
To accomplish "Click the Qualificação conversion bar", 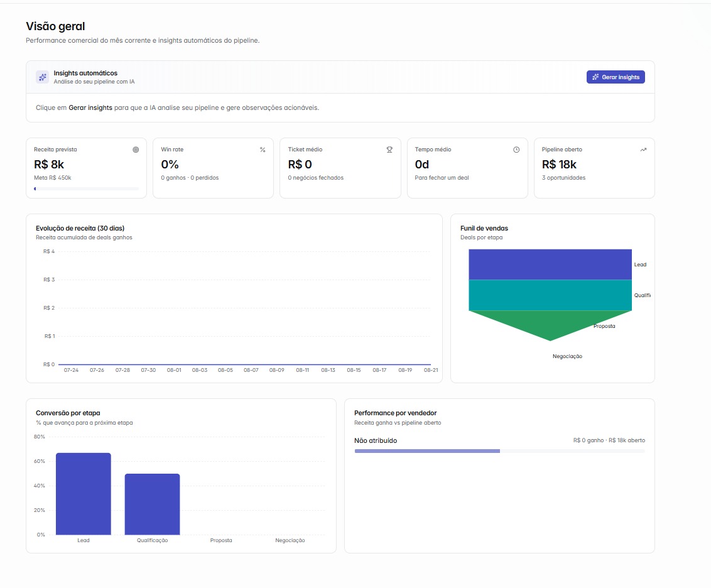I will click(153, 504).
